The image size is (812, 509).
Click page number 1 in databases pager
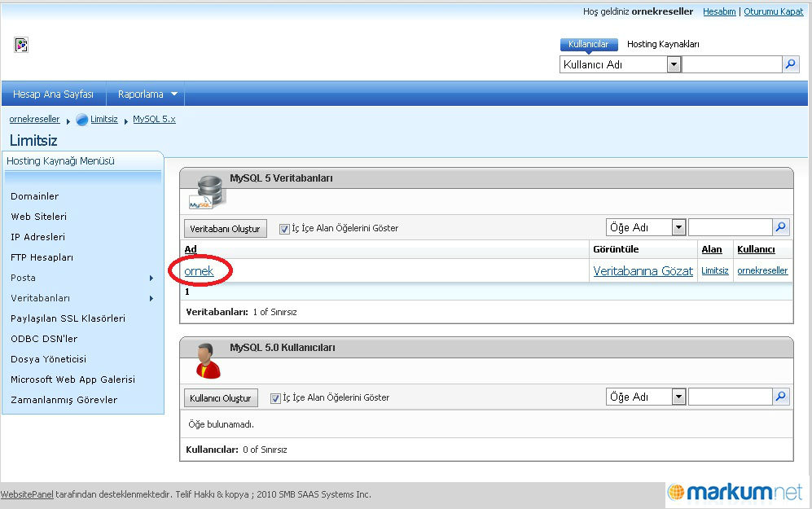pyautogui.click(x=187, y=292)
